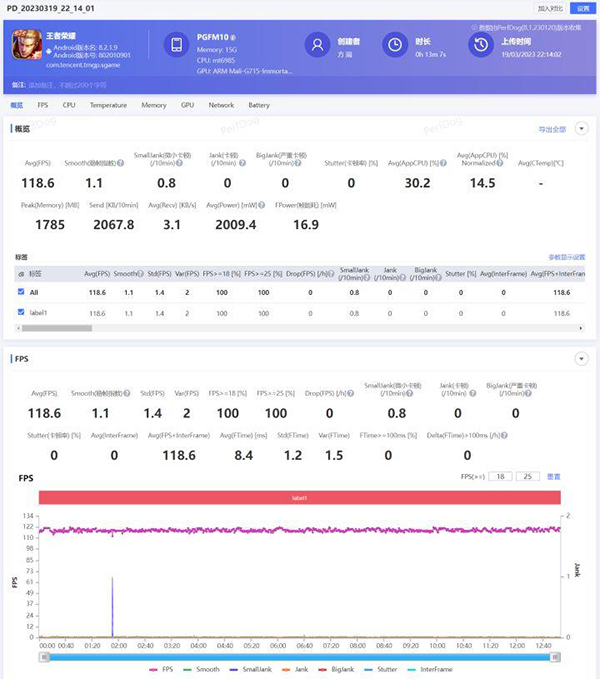Click the blue settings button top right
This screenshot has width=600, height=679.
pyautogui.click(x=580, y=7)
